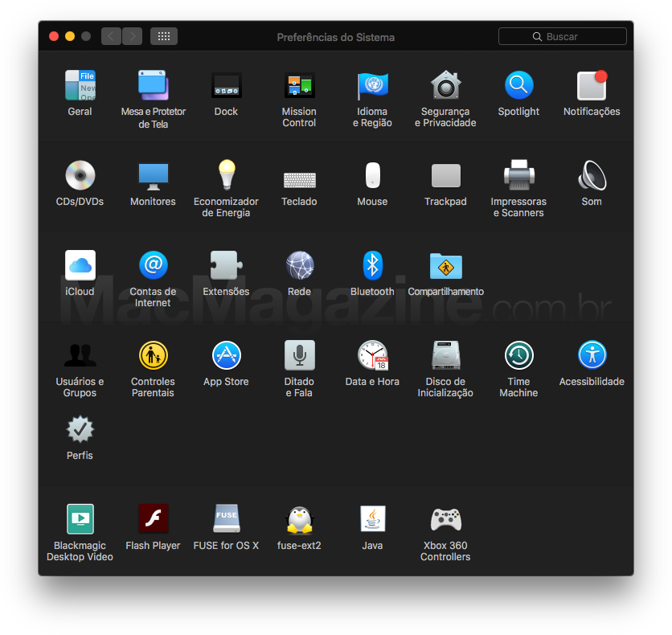
Task: Click the show-all grid button
Action: pyautogui.click(x=164, y=36)
